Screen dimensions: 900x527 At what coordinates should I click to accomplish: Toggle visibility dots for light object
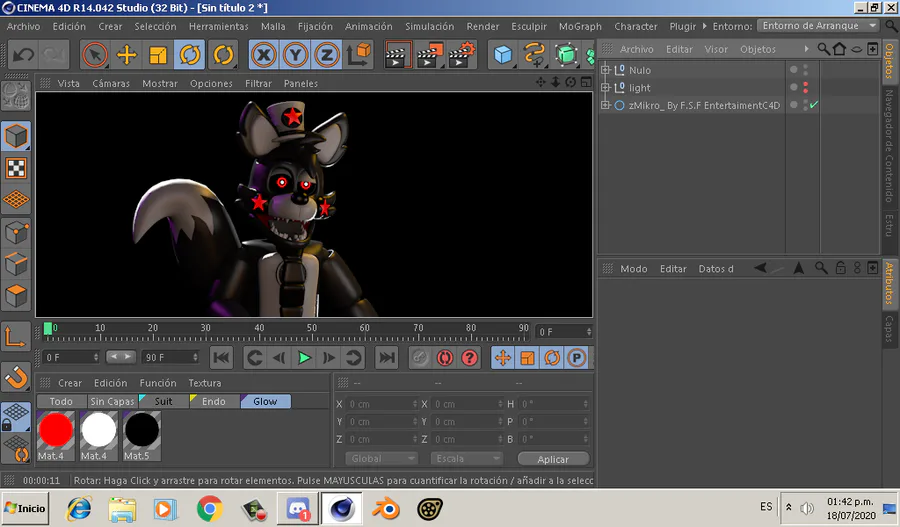805,87
